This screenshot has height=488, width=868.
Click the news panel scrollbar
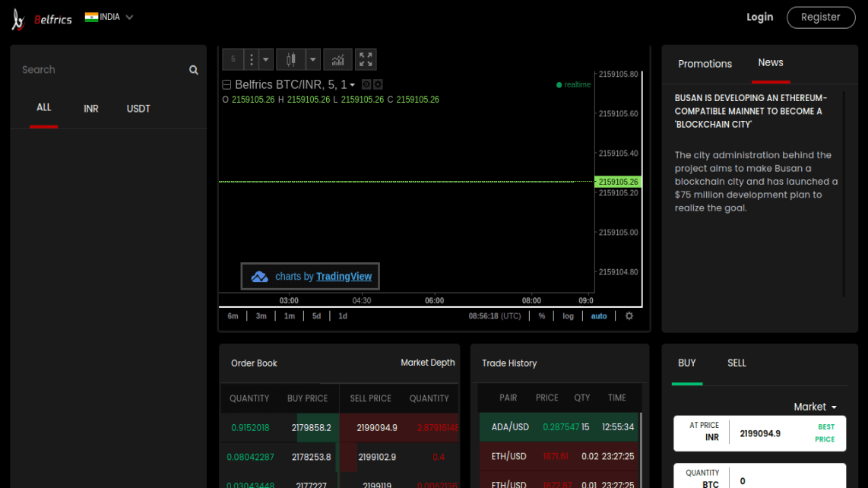pos(844,194)
